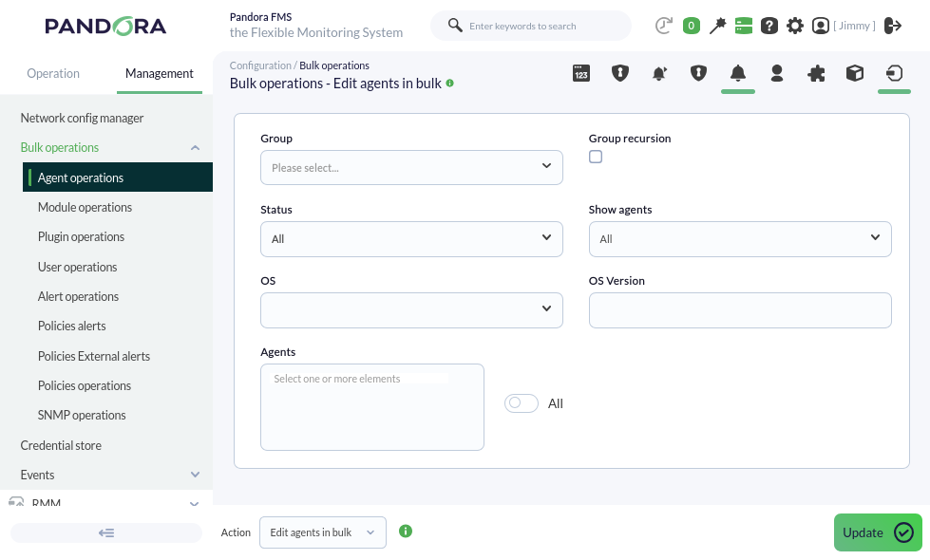Screen dimensions: 930x560
Task: Open bell-with-arrow policies alerts icon
Action: [659, 73]
